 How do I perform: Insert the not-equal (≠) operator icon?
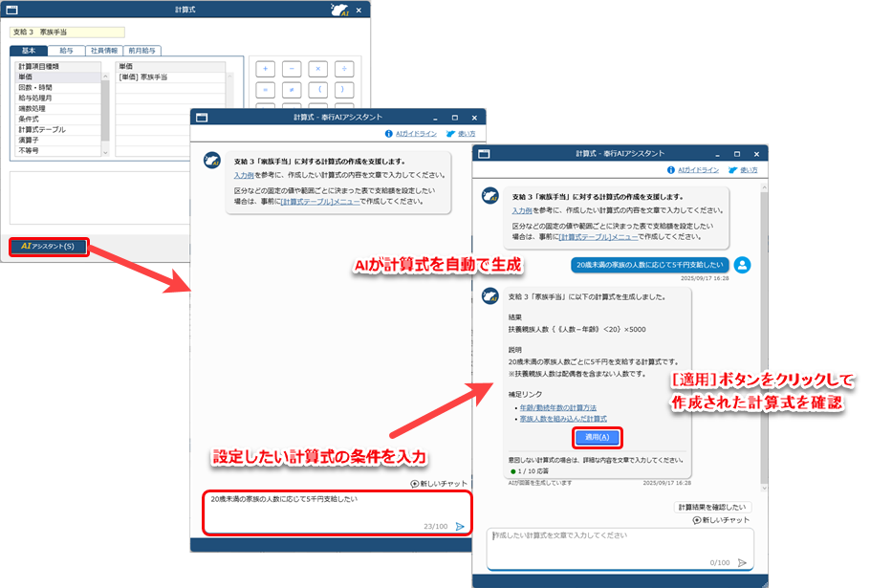click(292, 90)
